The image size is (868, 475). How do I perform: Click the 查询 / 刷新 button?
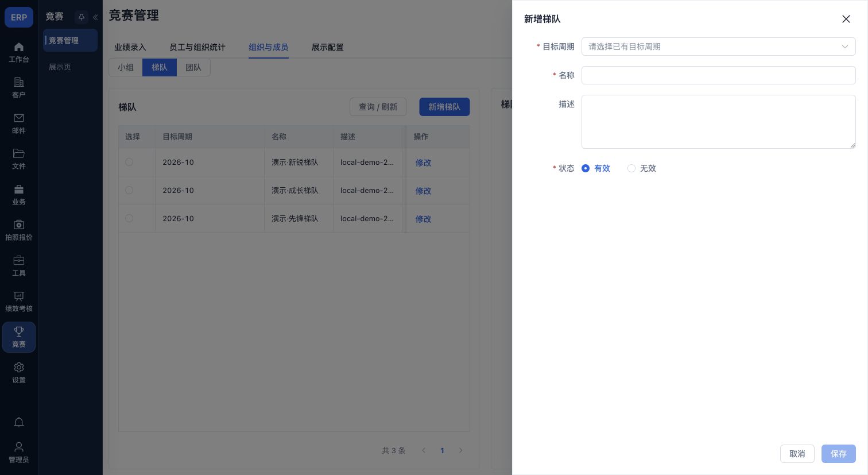[378, 107]
